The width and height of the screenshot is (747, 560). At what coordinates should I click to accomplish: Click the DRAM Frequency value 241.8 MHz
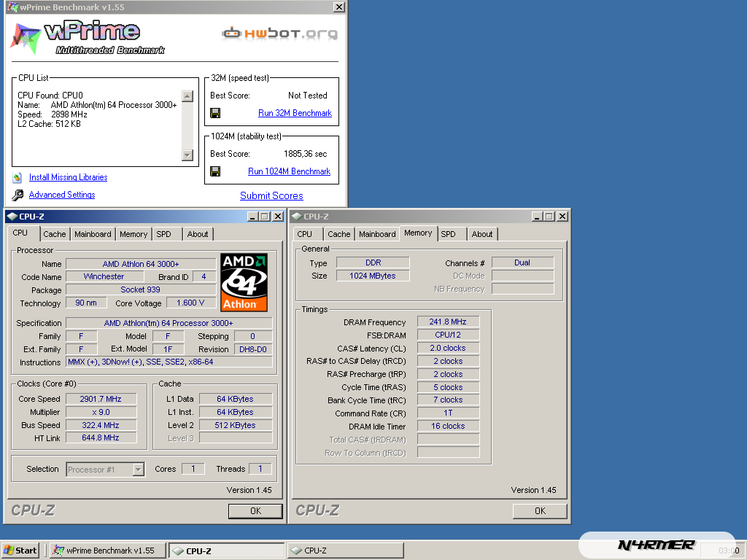[449, 322]
